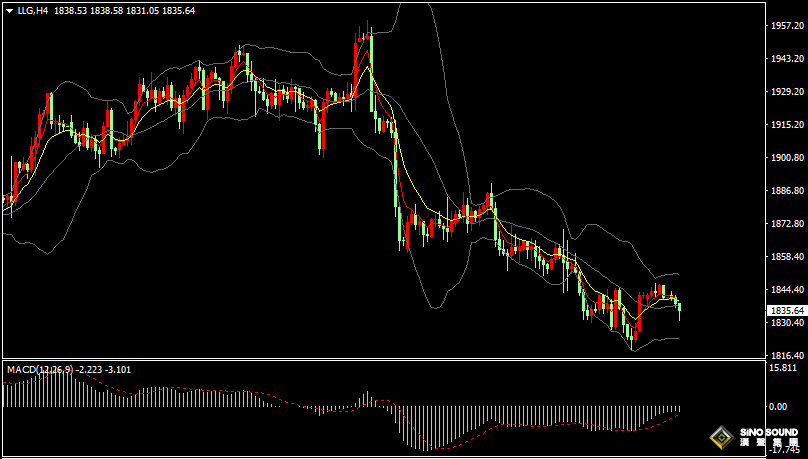The height and width of the screenshot is (459, 808).
Task: Click the SINO SOUND watermark text
Action: (x=768, y=437)
